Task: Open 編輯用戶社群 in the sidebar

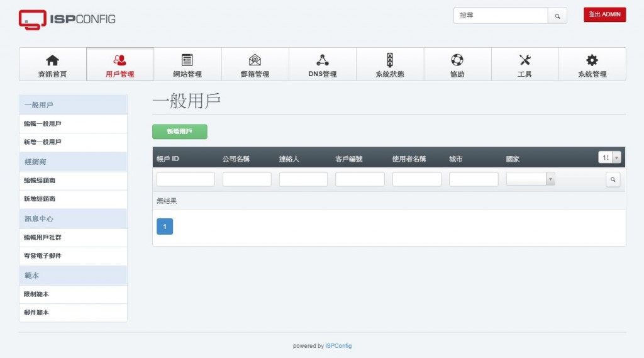Action: [x=73, y=238]
